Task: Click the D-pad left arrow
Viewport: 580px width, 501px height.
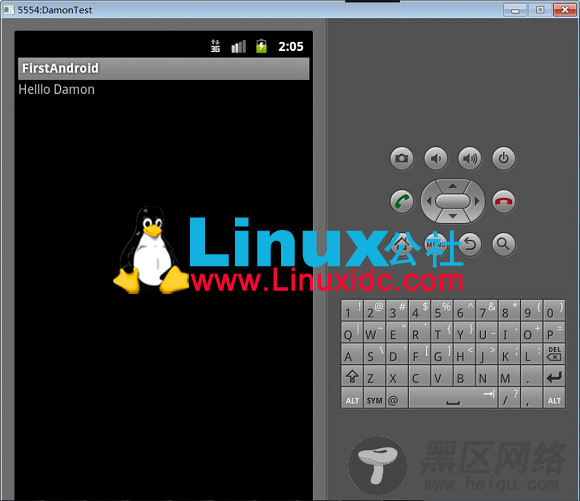Action: coord(429,201)
